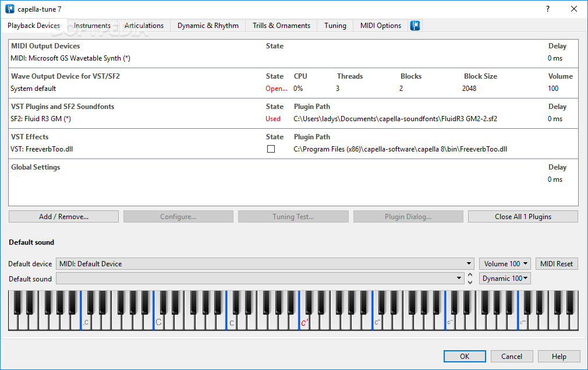Enable the FreeverbToo.dll VST effect checkbox
The height and width of the screenshot is (370, 588).
(x=271, y=149)
